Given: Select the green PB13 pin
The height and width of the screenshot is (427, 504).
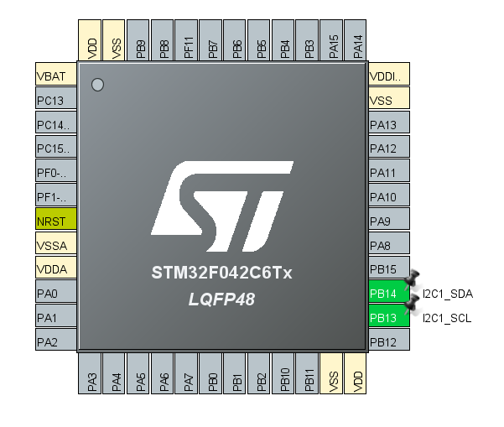Looking at the screenshot, I should [389, 315].
